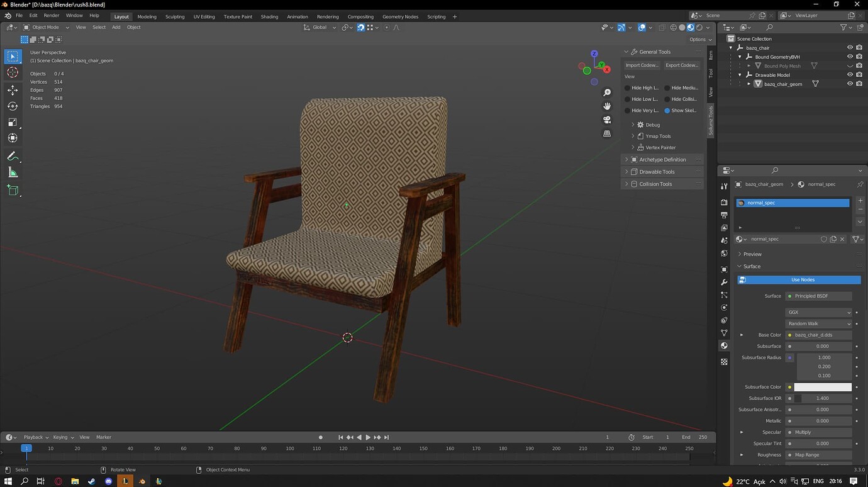This screenshot has height=487, width=868.
Task: Select the Move tool in the toolbar
Action: (x=13, y=90)
